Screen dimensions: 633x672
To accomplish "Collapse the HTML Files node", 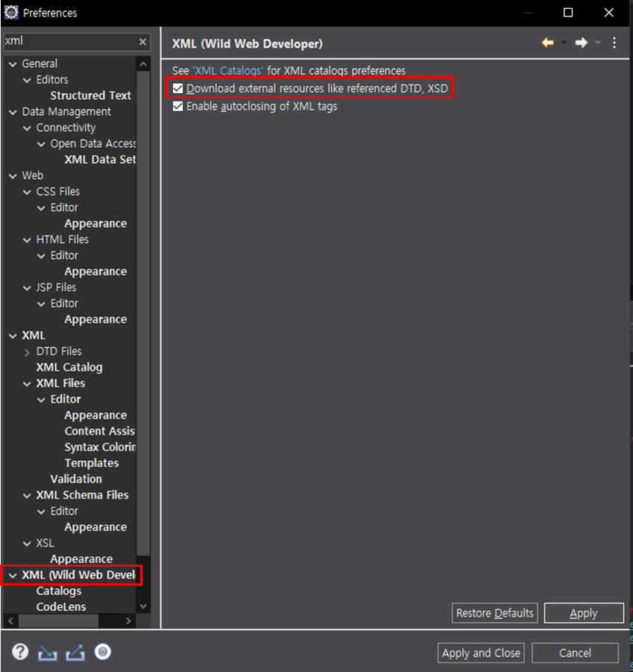I will coord(27,240).
